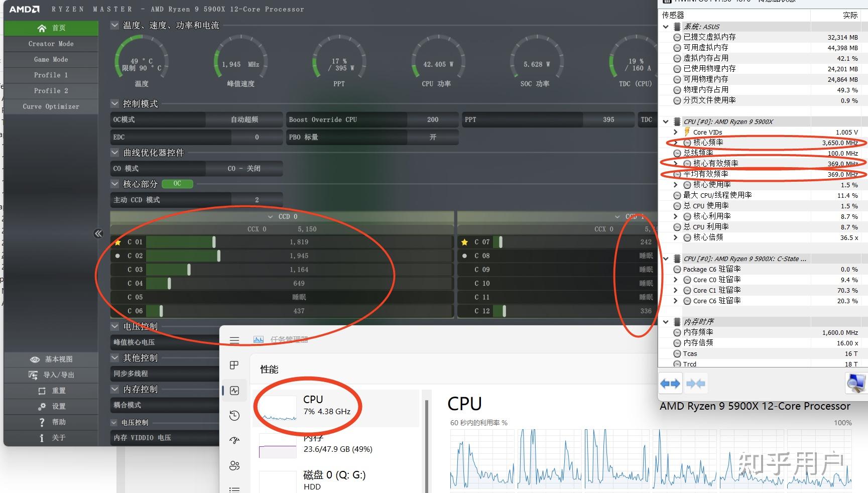Collapse Ryzen Master sidebar with double-arrow icon
Image resolution: width=868 pixels, height=493 pixels.
(x=98, y=233)
